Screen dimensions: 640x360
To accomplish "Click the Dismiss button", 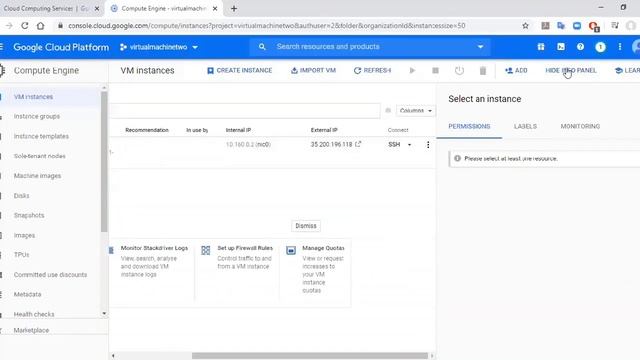I will 306,226.
